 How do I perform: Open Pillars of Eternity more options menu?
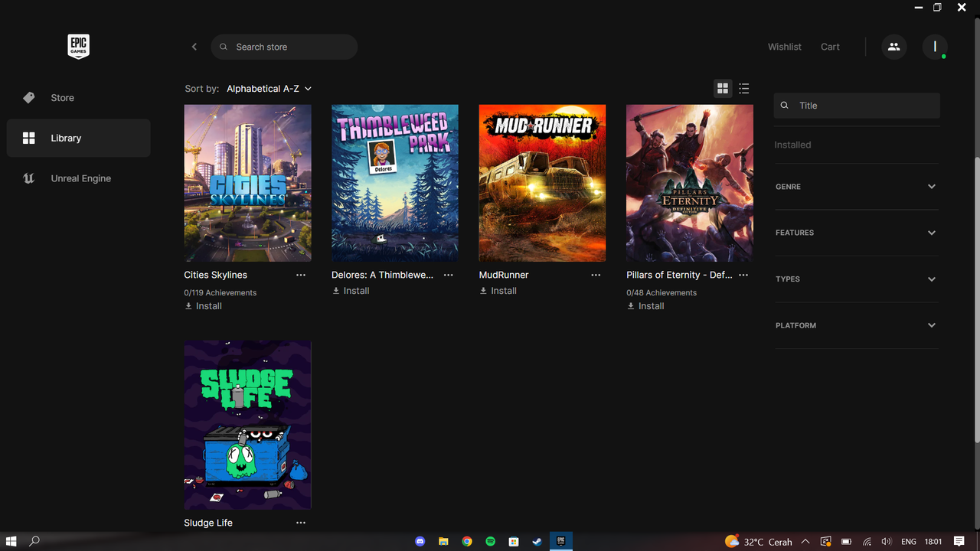[x=743, y=275]
